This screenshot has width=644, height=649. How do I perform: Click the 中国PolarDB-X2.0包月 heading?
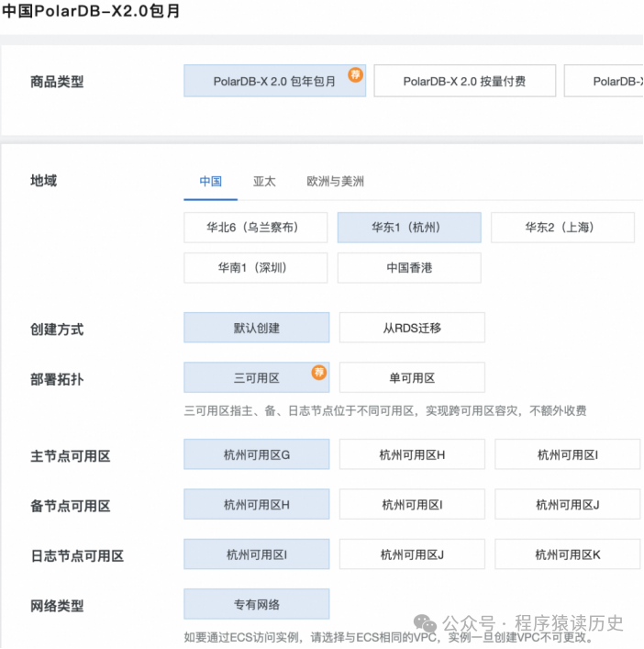(x=91, y=11)
